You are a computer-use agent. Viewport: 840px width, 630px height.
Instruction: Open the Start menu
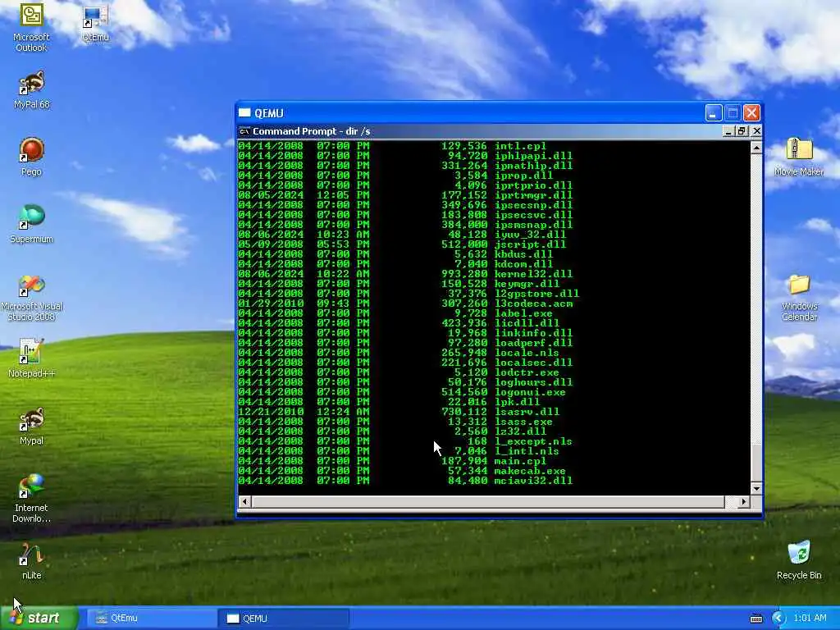[39, 619]
